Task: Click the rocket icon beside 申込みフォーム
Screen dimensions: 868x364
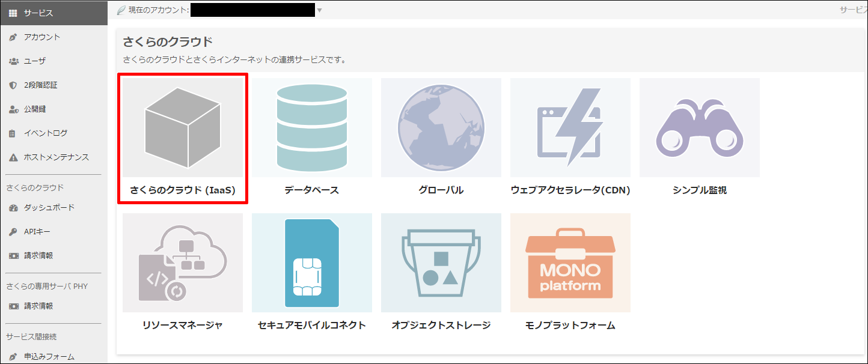Action: (x=13, y=357)
